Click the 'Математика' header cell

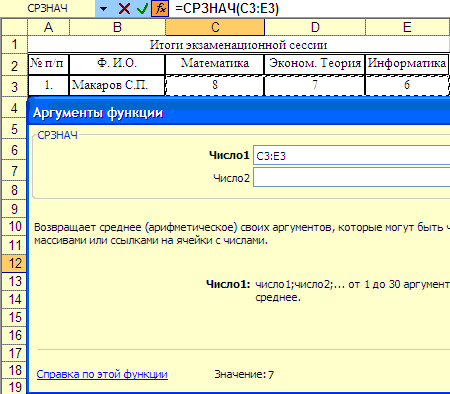click(x=215, y=64)
